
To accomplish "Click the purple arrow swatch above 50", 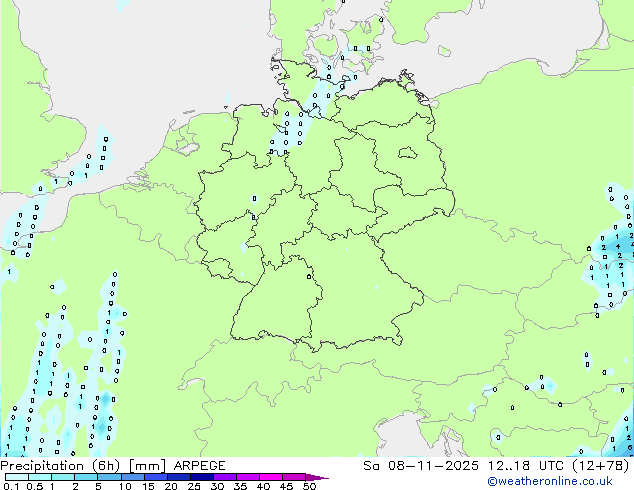I will [x=317, y=477].
